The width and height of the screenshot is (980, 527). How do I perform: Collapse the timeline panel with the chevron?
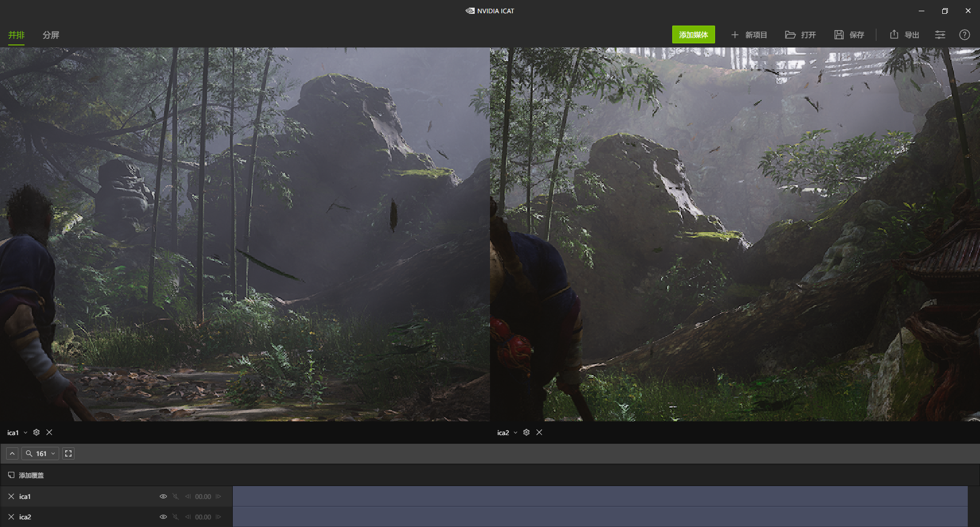[x=12, y=453]
